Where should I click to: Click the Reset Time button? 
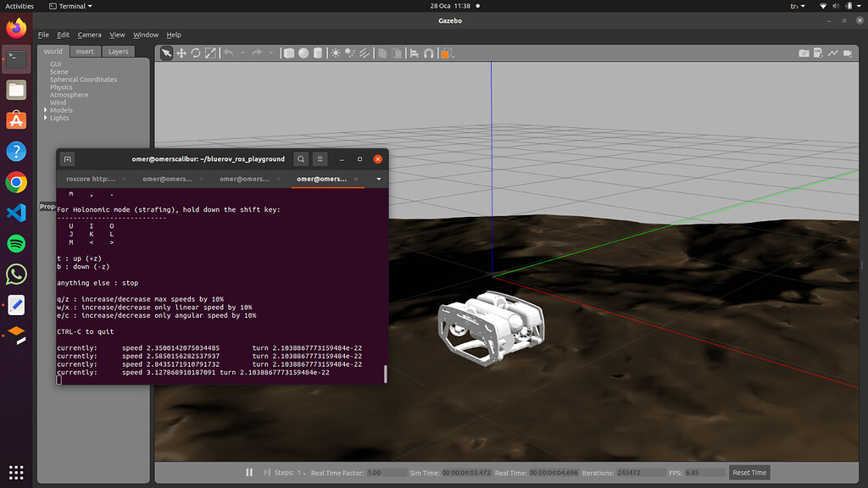[x=748, y=472]
